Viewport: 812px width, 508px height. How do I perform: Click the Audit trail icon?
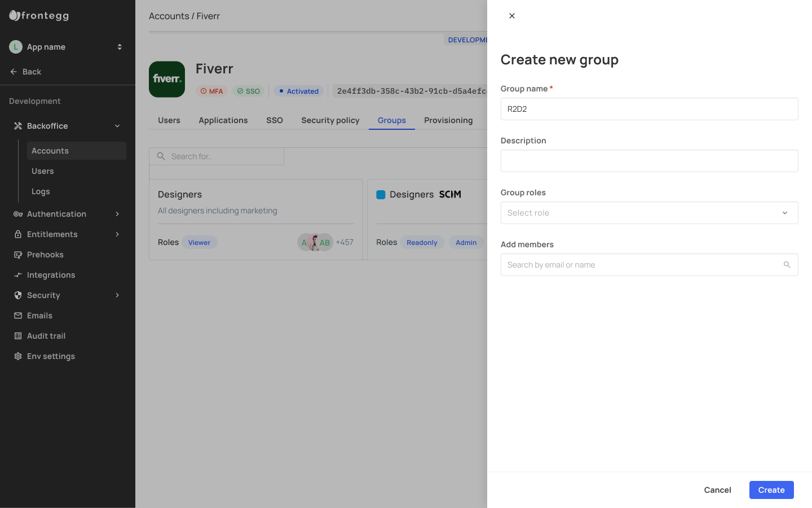click(18, 336)
